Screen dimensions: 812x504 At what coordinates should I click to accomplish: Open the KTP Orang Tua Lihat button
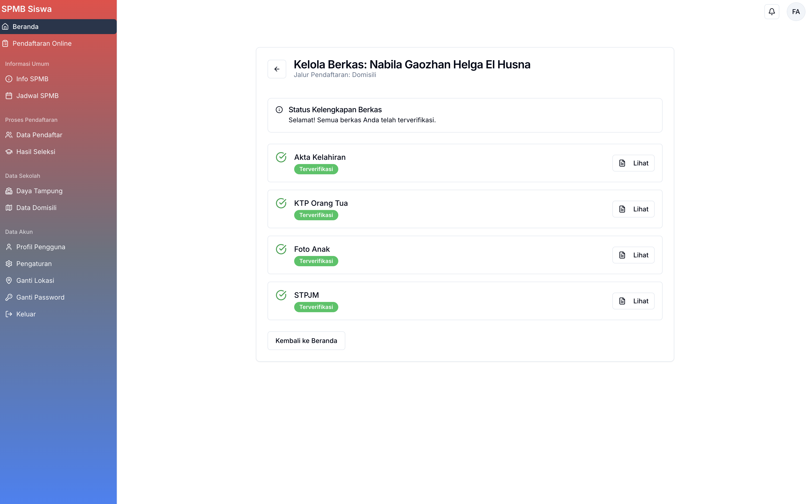click(x=633, y=209)
